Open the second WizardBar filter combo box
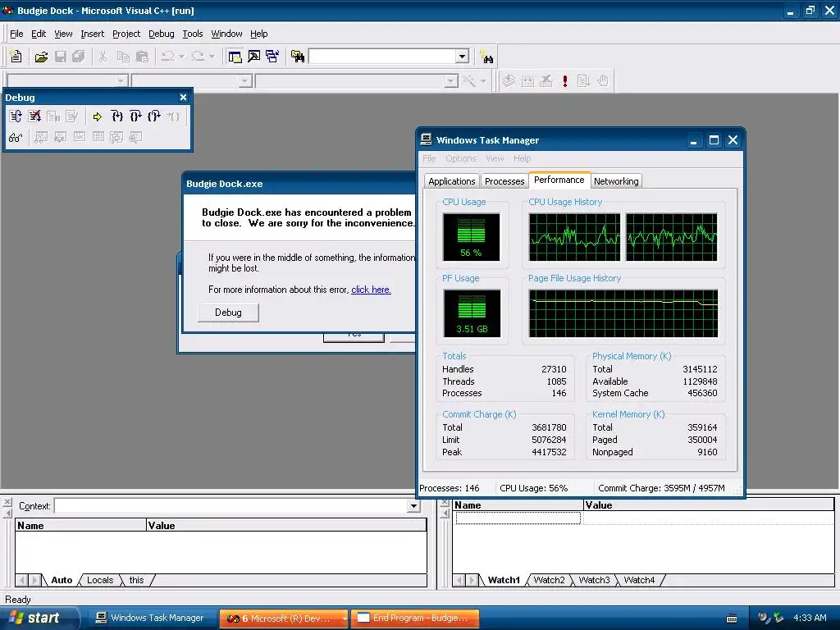The width and height of the screenshot is (840, 630). [192, 81]
